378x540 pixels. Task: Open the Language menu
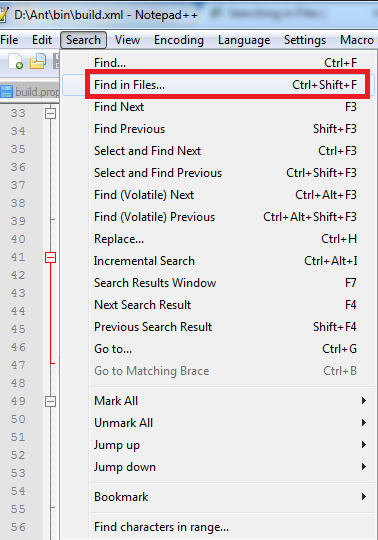point(244,40)
